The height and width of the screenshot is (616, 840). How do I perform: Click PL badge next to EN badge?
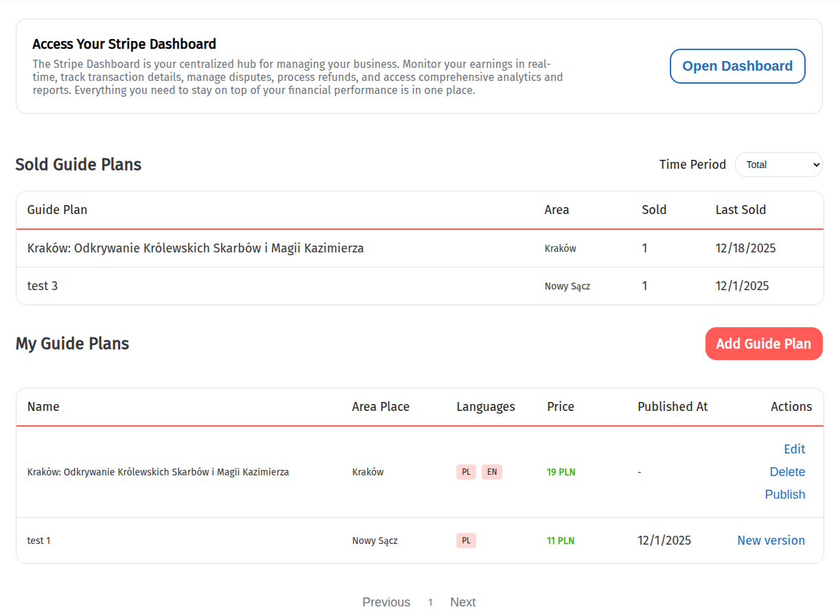coord(466,472)
